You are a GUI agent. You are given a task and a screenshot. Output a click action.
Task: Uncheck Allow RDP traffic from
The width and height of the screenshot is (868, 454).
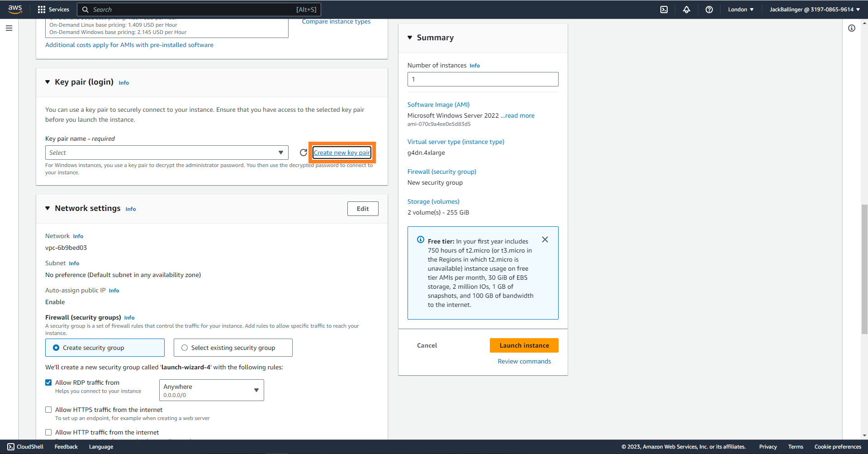coord(48,382)
